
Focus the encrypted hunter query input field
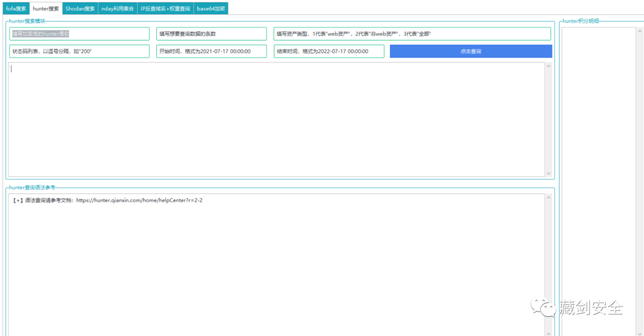[79, 34]
